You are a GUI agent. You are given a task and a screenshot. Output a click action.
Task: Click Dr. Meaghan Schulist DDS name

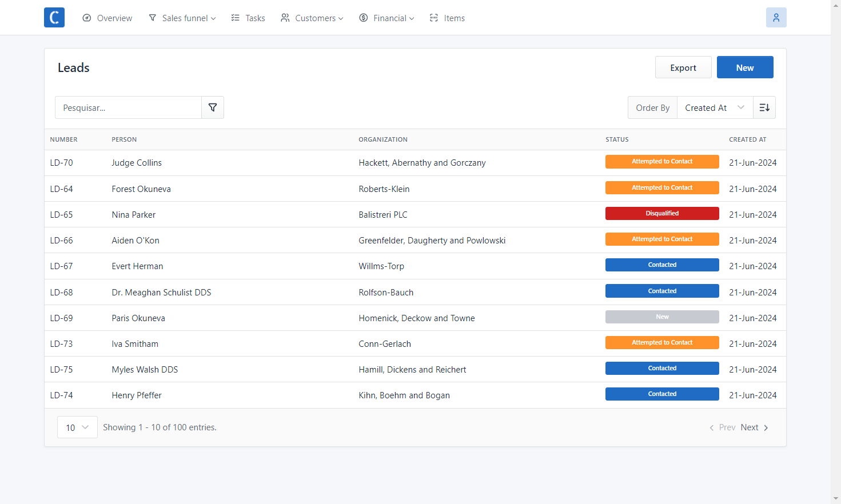(161, 293)
